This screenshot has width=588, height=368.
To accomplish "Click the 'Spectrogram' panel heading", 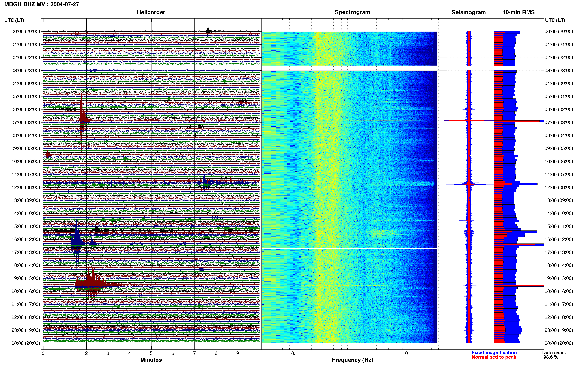I will (x=352, y=12).
